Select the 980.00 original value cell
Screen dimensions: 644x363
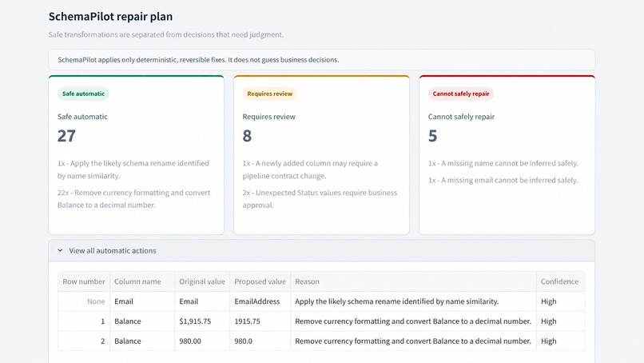[202, 341]
